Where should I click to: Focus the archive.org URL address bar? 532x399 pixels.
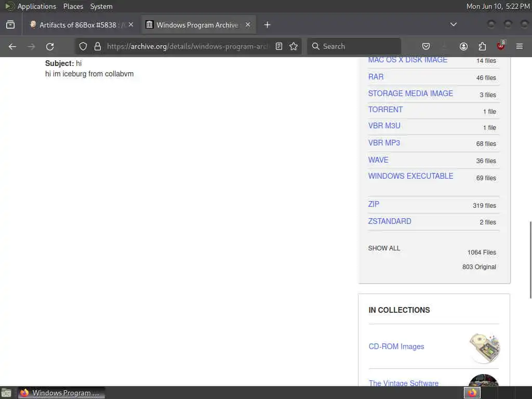187,46
